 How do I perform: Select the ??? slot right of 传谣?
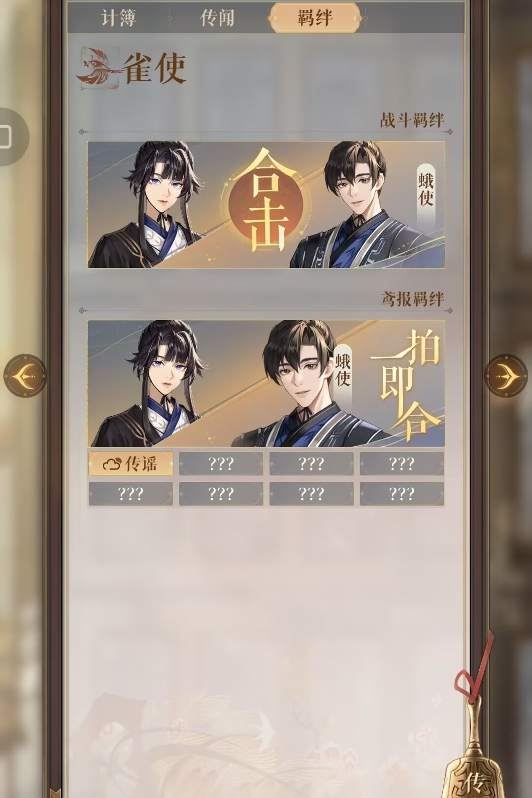pyautogui.click(x=221, y=464)
